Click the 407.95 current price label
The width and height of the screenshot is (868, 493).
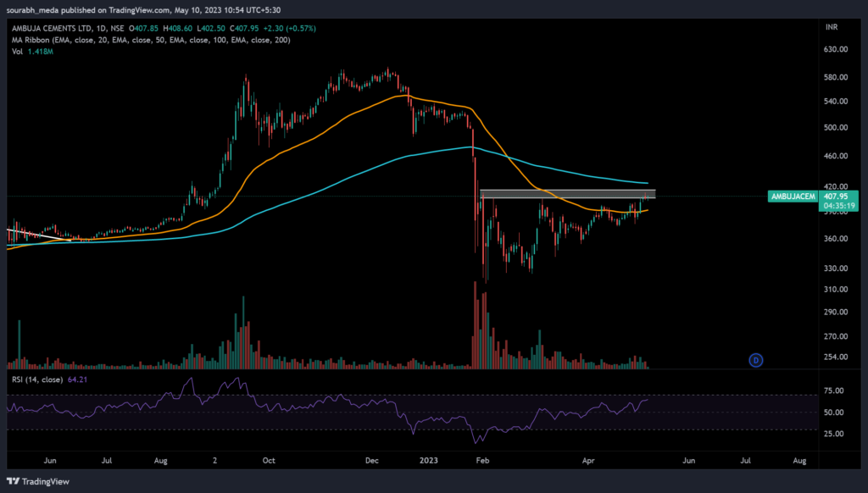tap(836, 197)
